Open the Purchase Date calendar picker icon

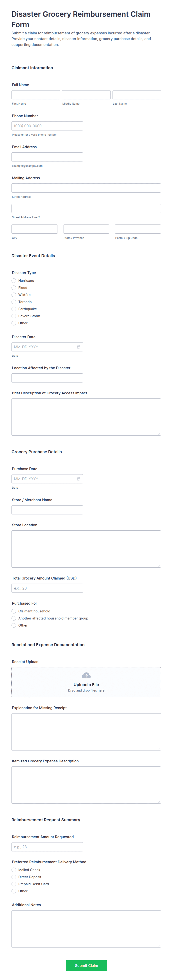79,479
